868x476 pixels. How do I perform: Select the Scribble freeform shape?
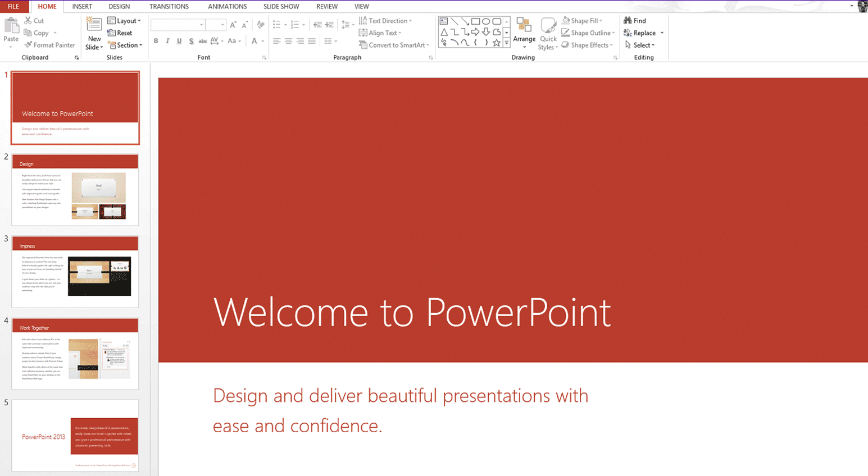(x=444, y=43)
